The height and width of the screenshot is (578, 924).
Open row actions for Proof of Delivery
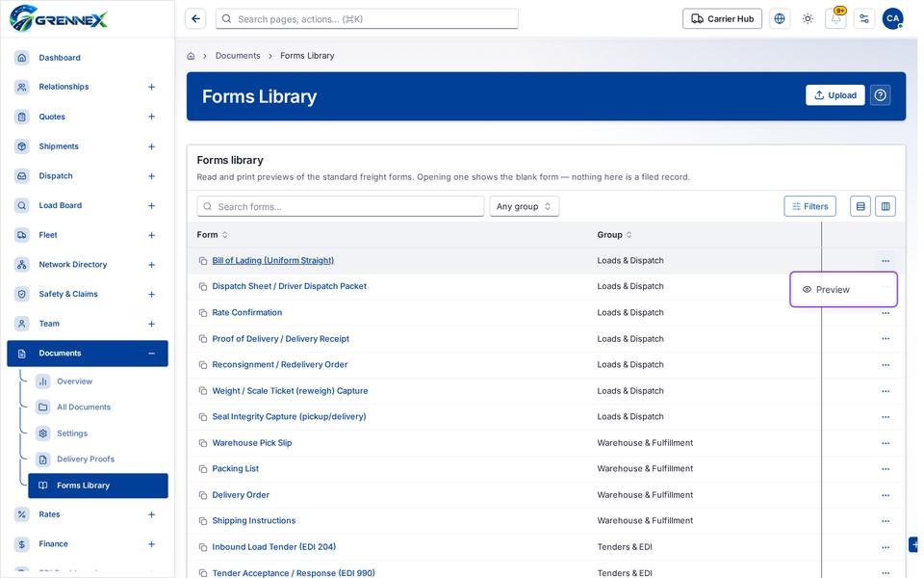885,339
